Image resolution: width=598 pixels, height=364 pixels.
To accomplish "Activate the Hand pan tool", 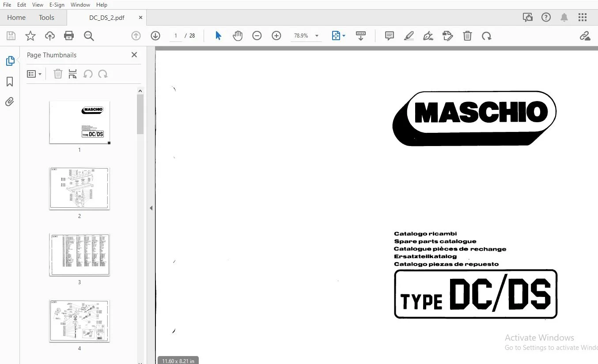I will pos(238,36).
